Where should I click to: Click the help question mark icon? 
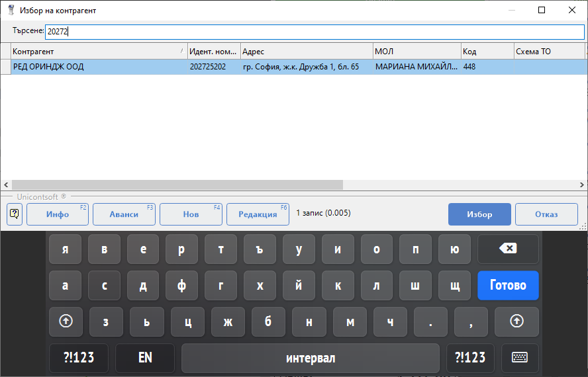[15, 214]
